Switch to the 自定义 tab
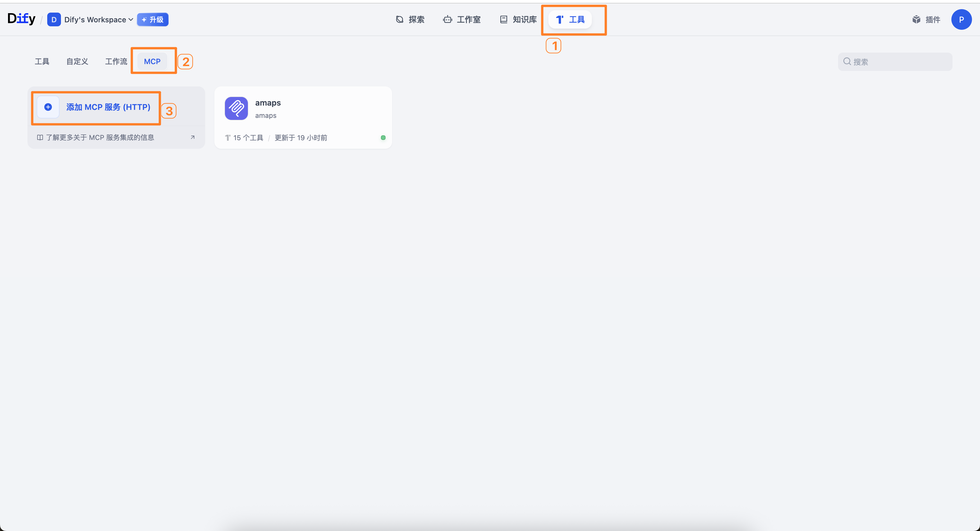Image resolution: width=980 pixels, height=531 pixels. [x=77, y=61]
